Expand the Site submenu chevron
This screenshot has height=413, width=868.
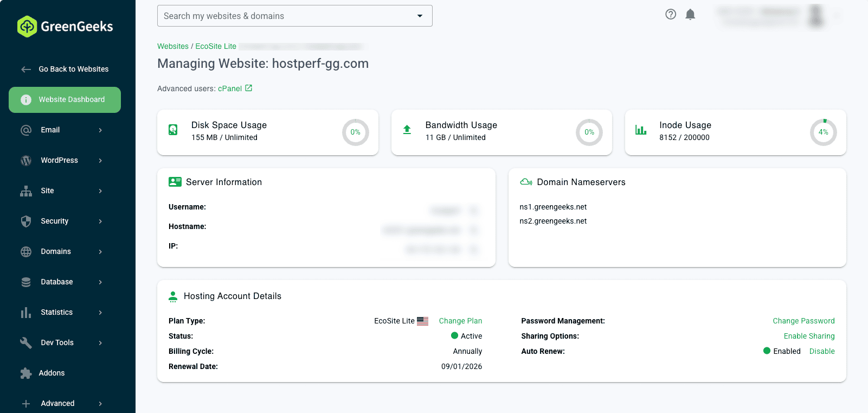pos(100,191)
